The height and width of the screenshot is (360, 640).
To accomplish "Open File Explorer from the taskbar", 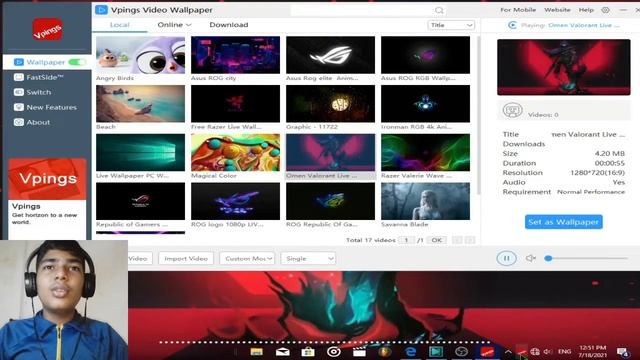I will 257,352.
